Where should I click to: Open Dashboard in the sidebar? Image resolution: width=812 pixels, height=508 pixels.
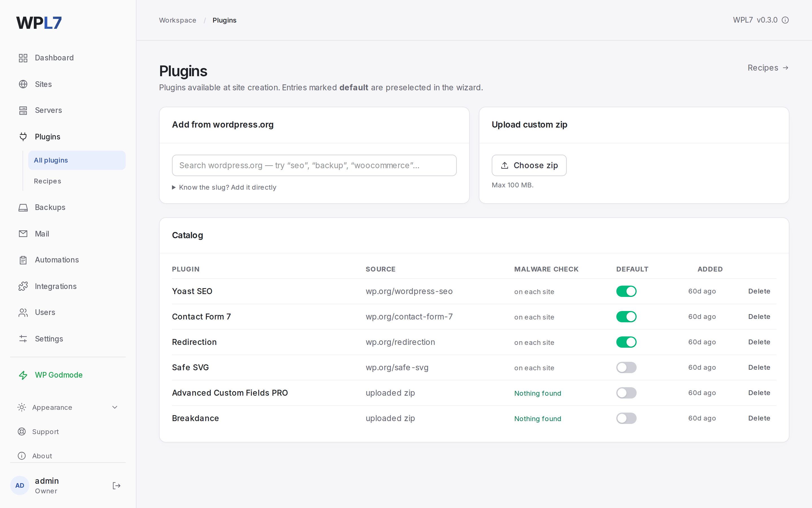[68, 58]
